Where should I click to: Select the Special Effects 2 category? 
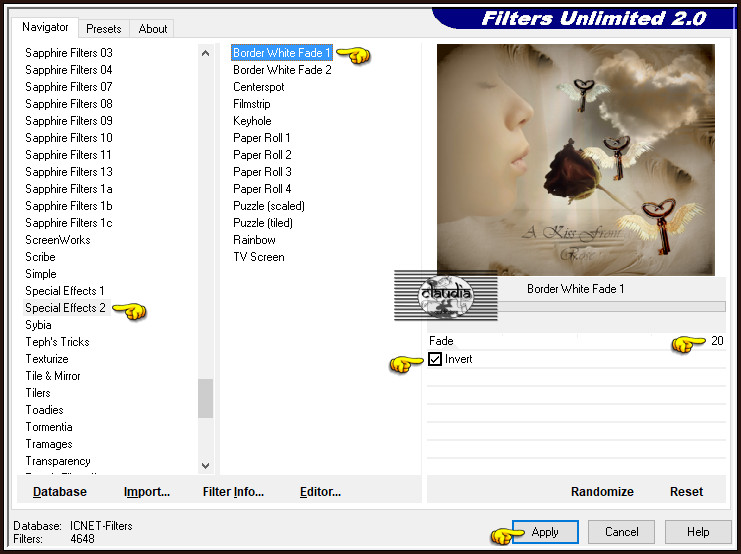(x=65, y=308)
